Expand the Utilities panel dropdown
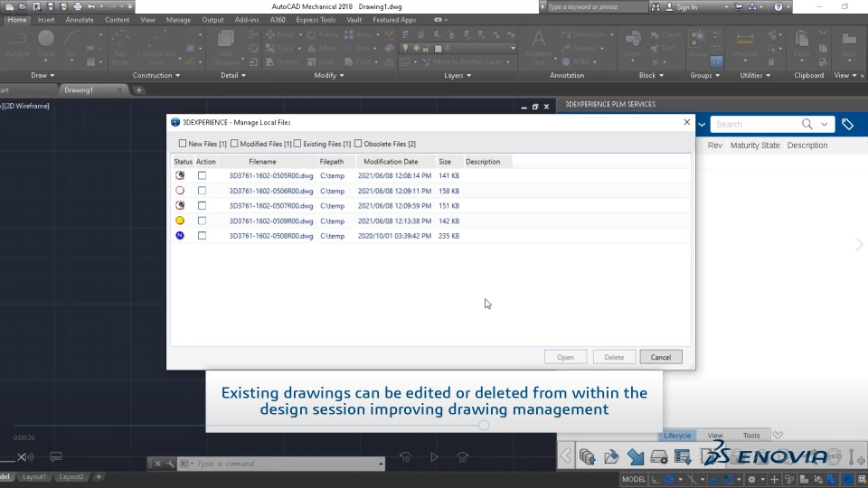Viewport: 868px width, 488px height. [755, 75]
